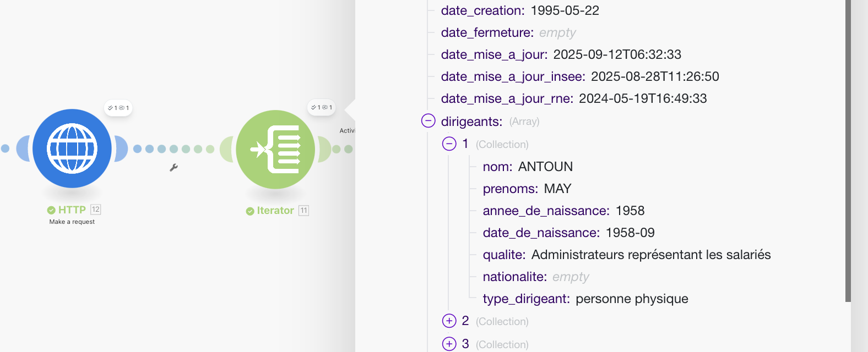Expand collection 3 under dirigeants

(449, 344)
